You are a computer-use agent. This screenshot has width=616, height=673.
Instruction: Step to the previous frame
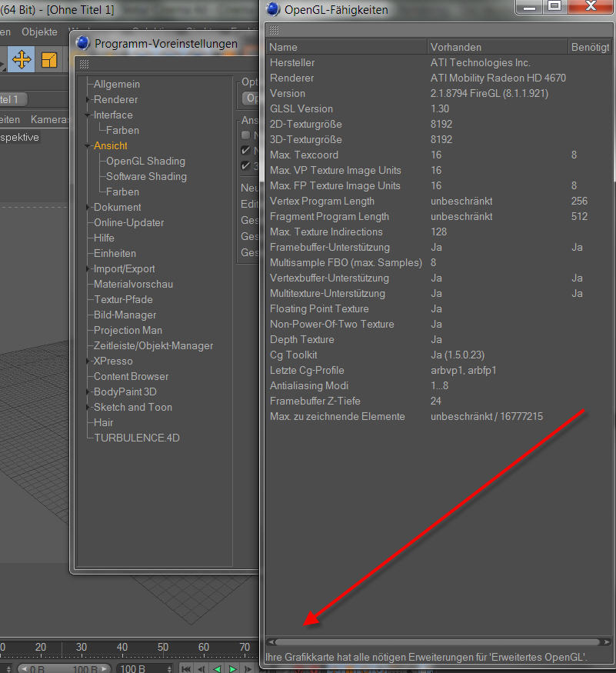pyautogui.click(x=201, y=668)
